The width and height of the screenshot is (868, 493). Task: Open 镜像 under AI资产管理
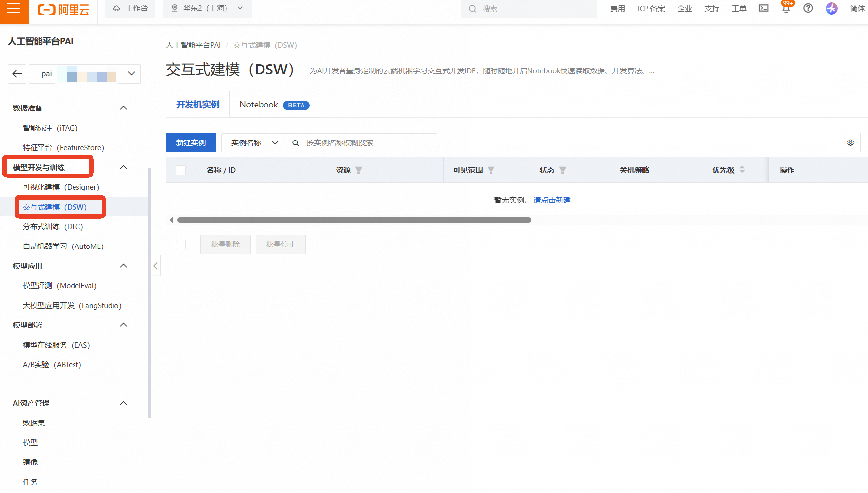click(30, 462)
